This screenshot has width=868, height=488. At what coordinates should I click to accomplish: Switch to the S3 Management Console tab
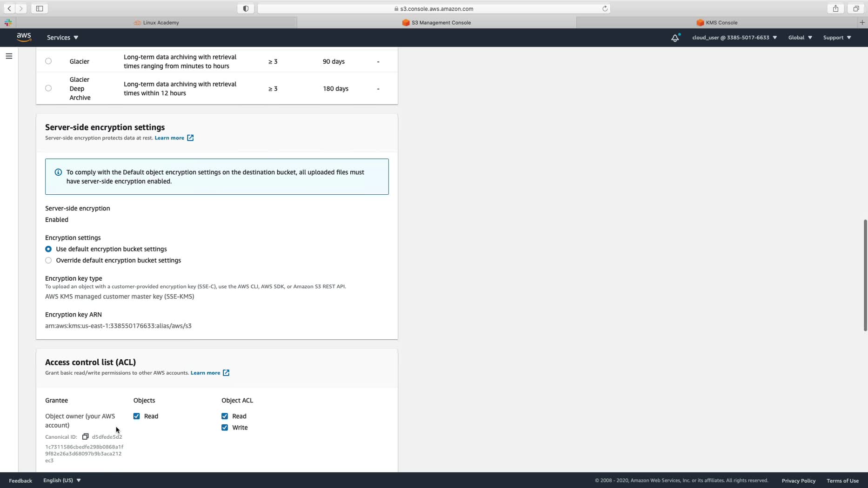[436, 22]
